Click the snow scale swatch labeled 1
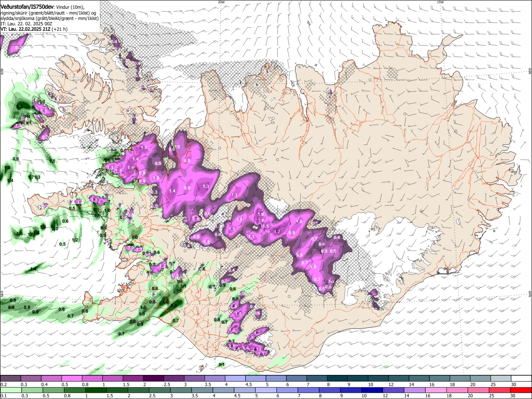This screenshot has width=532, height=399. (x=112, y=378)
